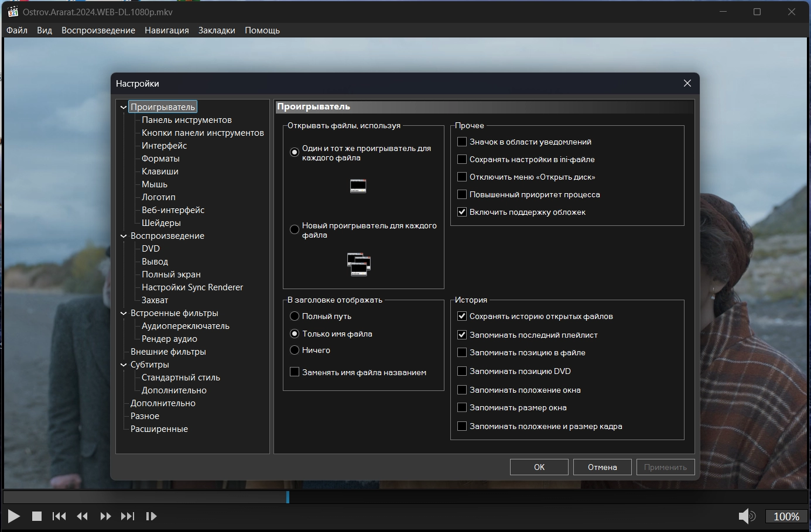This screenshot has height=532, width=811.
Task: Collapse the "Субтитры" tree branch
Action: click(124, 365)
